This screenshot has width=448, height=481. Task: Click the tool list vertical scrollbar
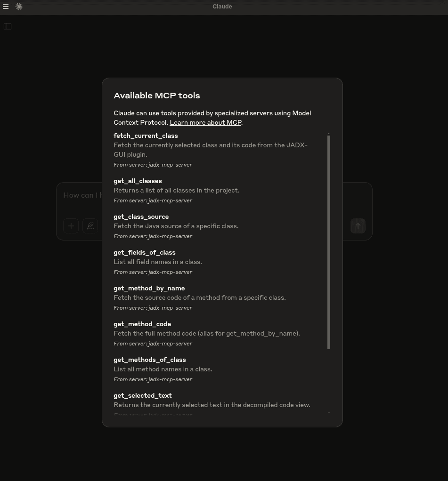[329, 242]
